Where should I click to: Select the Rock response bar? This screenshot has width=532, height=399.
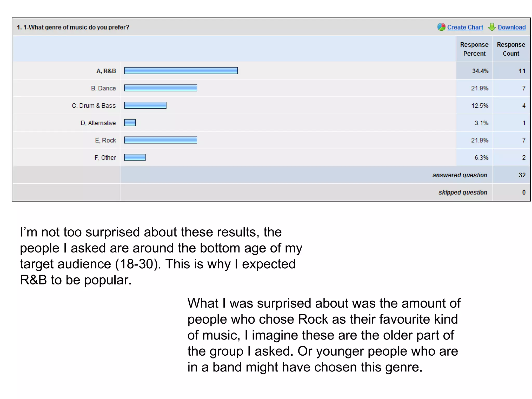[x=161, y=140]
